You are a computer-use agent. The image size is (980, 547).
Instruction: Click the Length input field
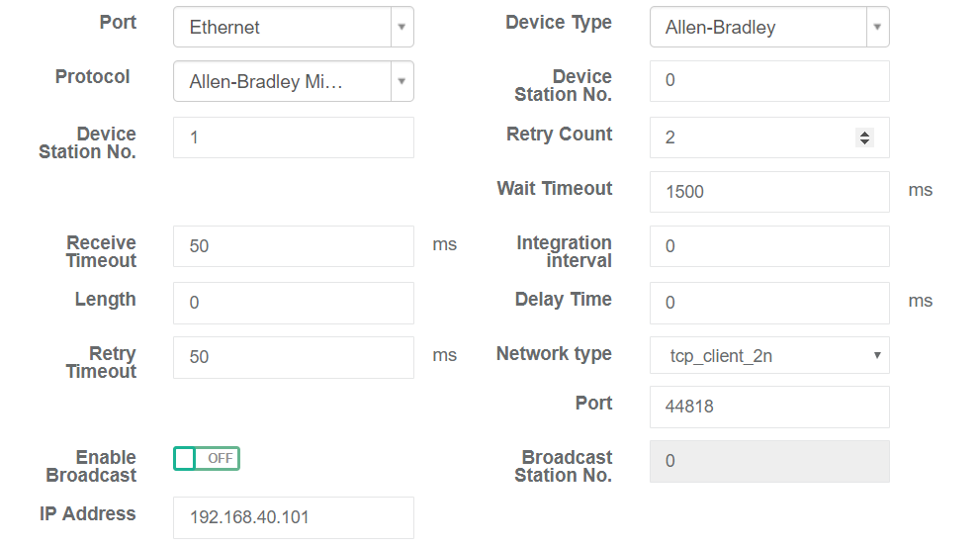click(x=293, y=303)
